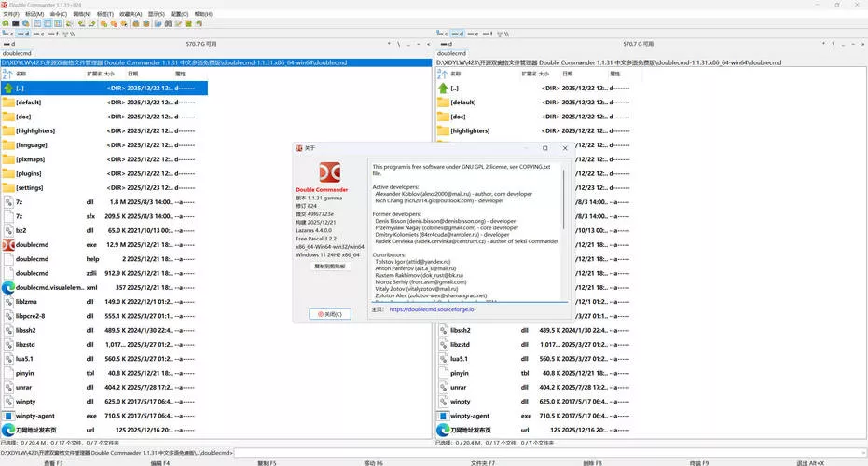This screenshot has width=868, height=466.
Task: Select the doublecmd exe icon in left panel
Action: (x=8, y=244)
